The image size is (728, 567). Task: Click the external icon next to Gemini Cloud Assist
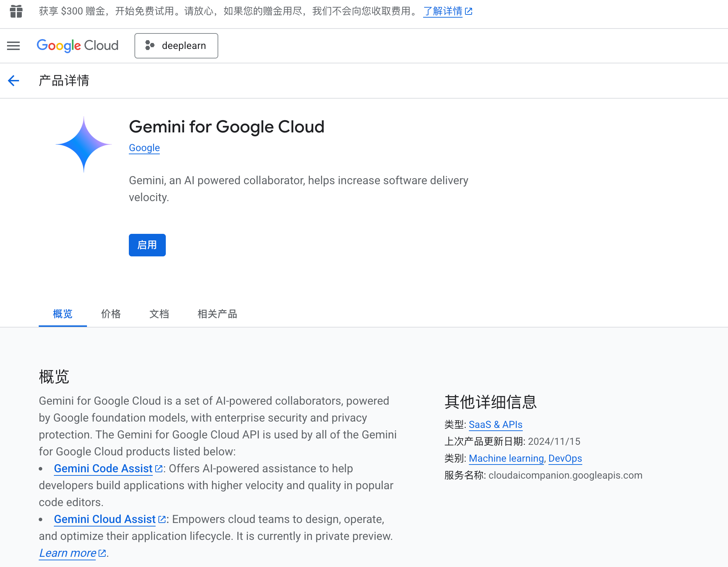coord(162,519)
